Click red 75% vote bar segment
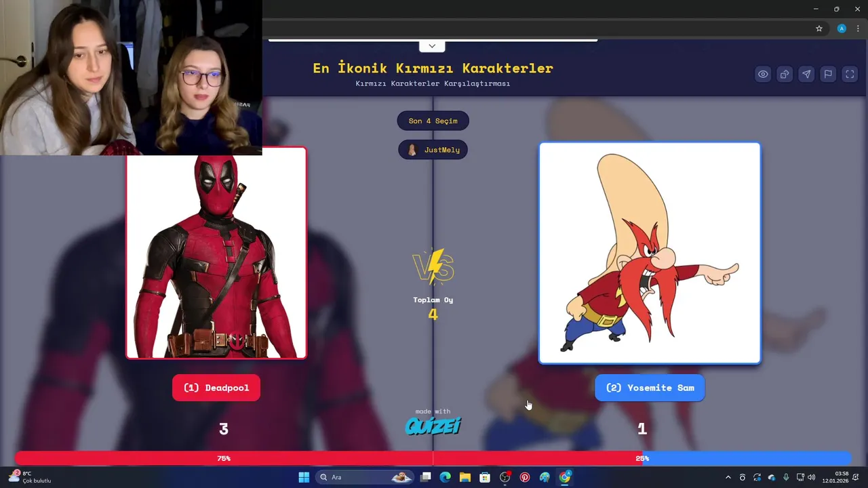868x488 pixels. tap(328, 458)
